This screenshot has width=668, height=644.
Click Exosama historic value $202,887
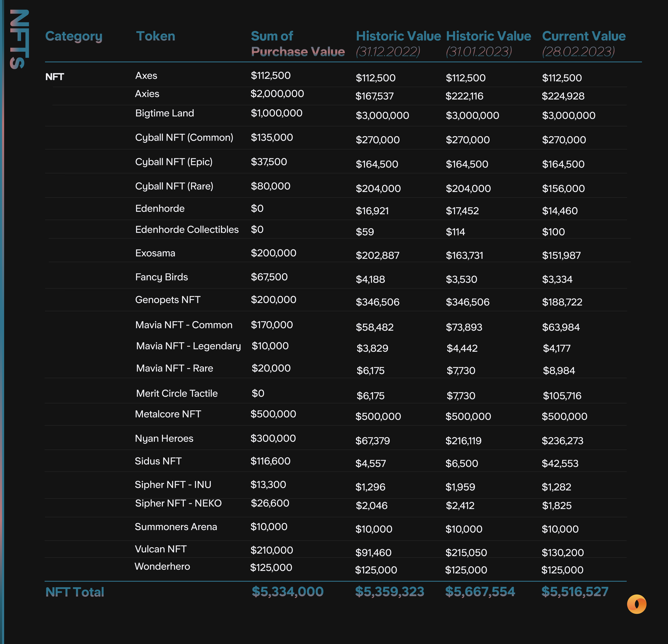tap(377, 255)
